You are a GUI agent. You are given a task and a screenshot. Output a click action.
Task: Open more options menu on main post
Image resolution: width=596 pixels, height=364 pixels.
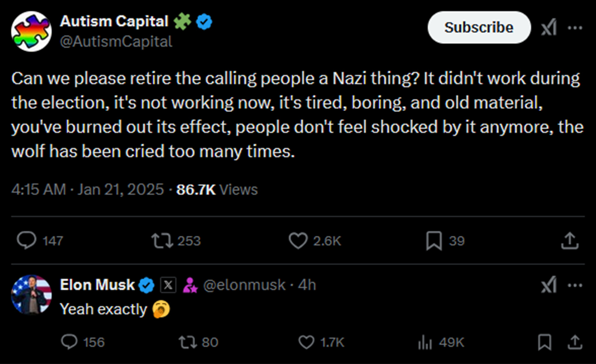pos(575,28)
